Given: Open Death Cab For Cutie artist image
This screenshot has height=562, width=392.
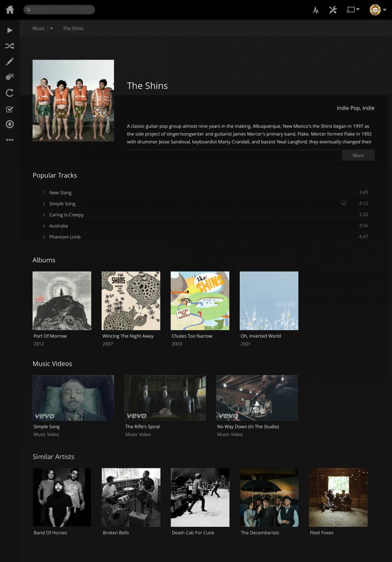Looking at the screenshot, I should [200, 497].
